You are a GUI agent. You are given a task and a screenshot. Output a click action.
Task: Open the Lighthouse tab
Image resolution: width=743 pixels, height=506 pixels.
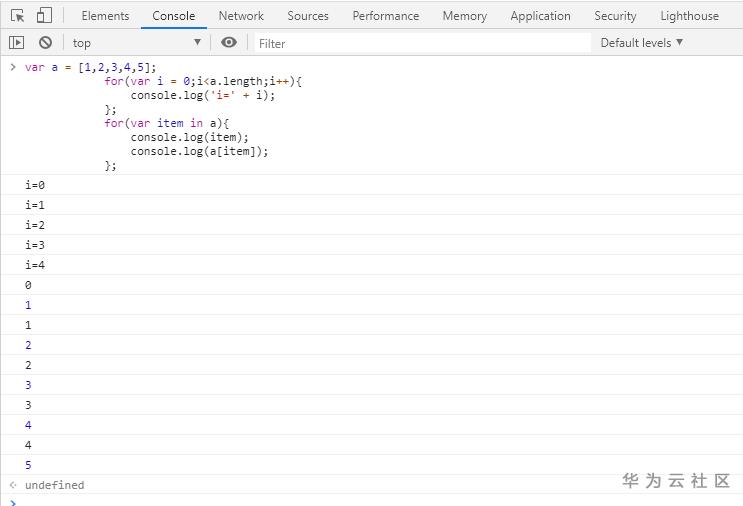pyautogui.click(x=689, y=16)
